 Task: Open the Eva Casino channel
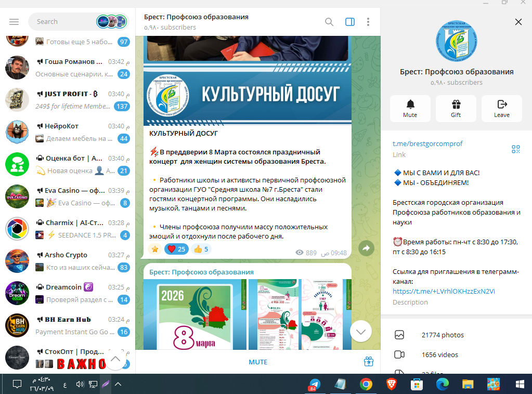(68, 196)
